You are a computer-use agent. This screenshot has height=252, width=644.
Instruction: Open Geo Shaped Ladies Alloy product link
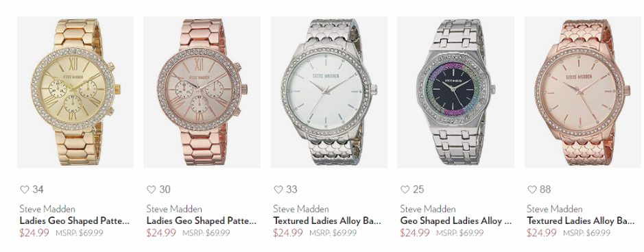(455, 221)
